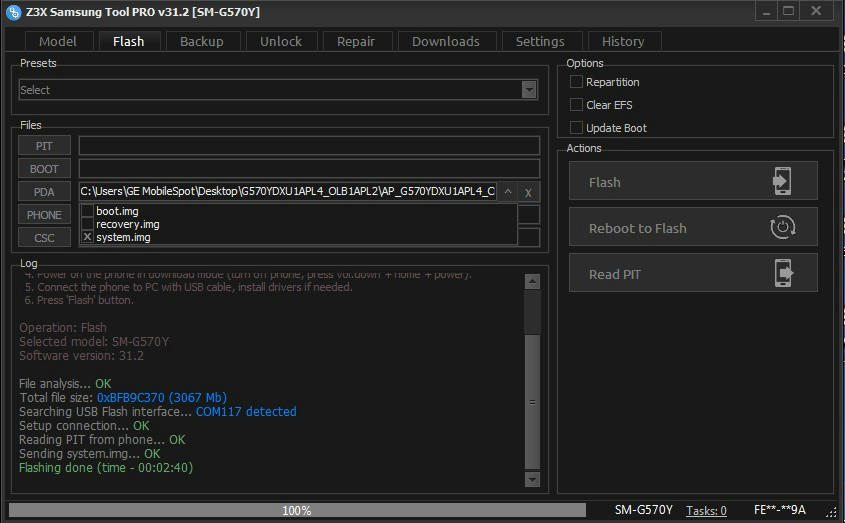This screenshot has width=845, height=523.
Task: Check the recovery.img entry
Action: pos(87,224)
